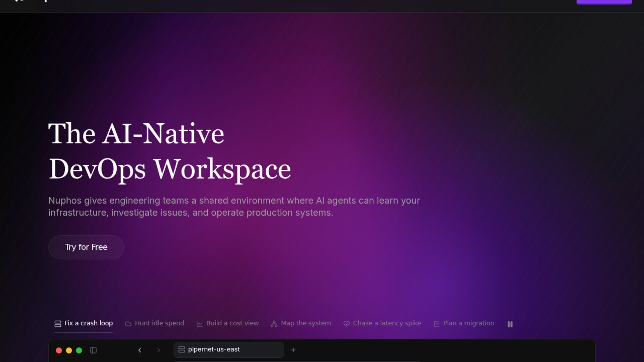The height and width of the screenshot is (362, 644).
Task: Go to Chase a latency spike tab
Action: [x=382, y=323]
